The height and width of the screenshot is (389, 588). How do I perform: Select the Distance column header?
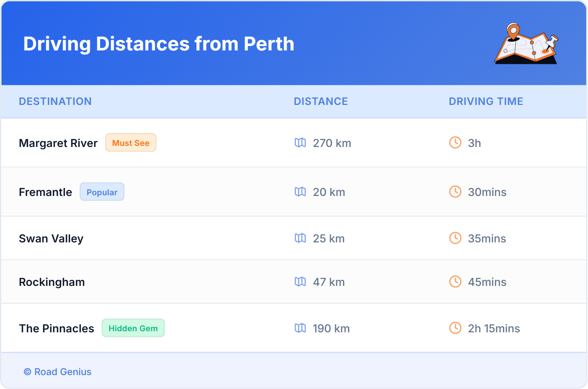pos(321,101)
